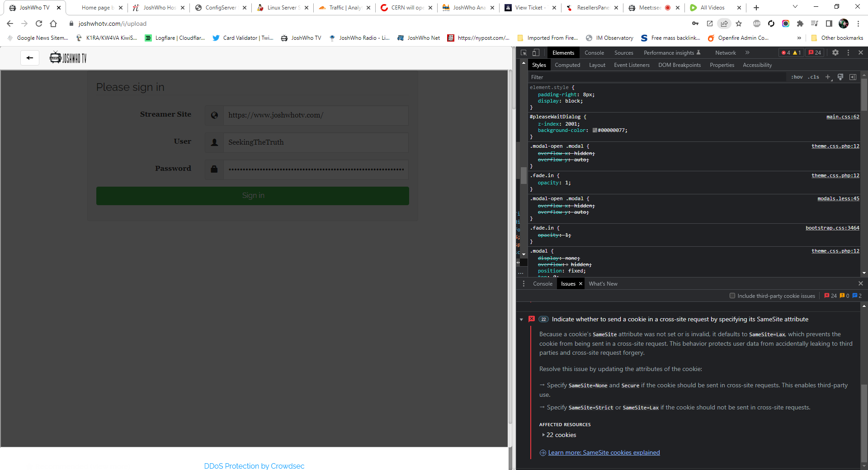Open Learn more: SameSite cookies explained
Screen dimensions: 868x470
(x=604, y=452)
